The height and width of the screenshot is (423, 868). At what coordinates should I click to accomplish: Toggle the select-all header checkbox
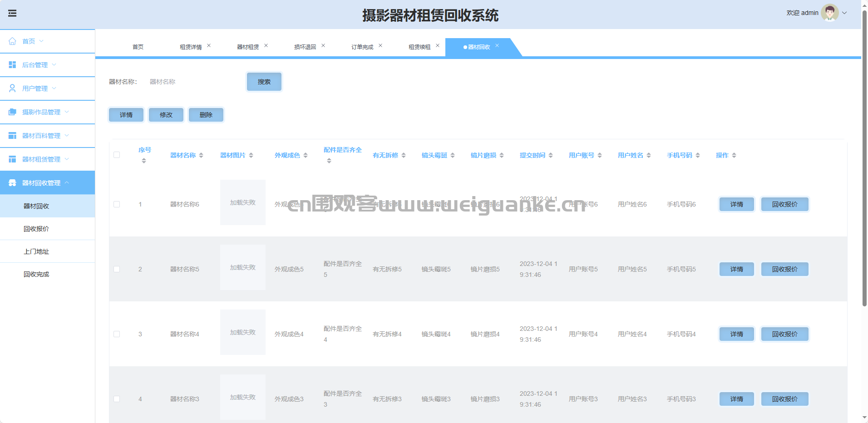[117, 155]
